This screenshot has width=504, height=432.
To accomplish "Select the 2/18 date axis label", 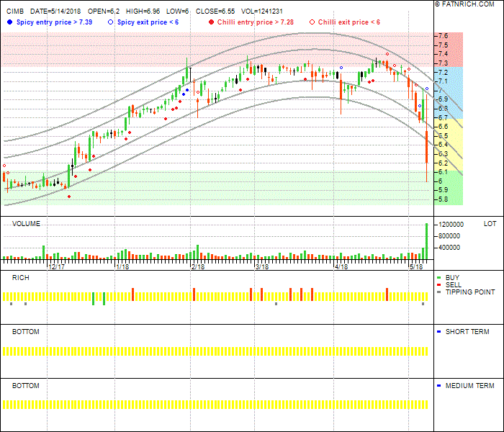I will click(197, 267).
